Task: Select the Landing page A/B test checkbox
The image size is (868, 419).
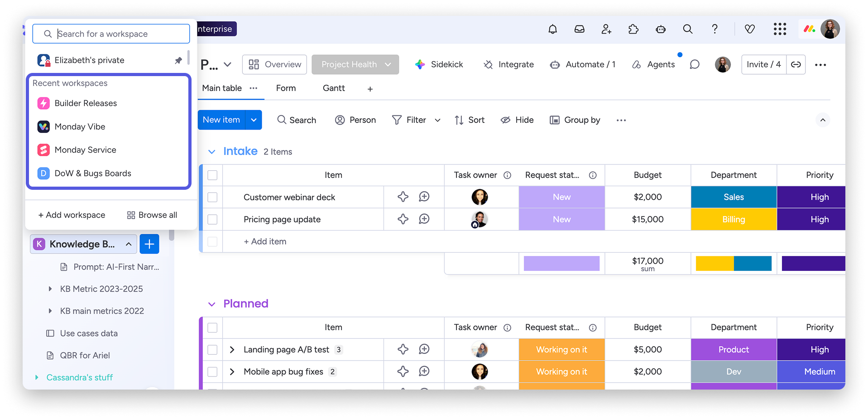Action: (x=212, y=350)
